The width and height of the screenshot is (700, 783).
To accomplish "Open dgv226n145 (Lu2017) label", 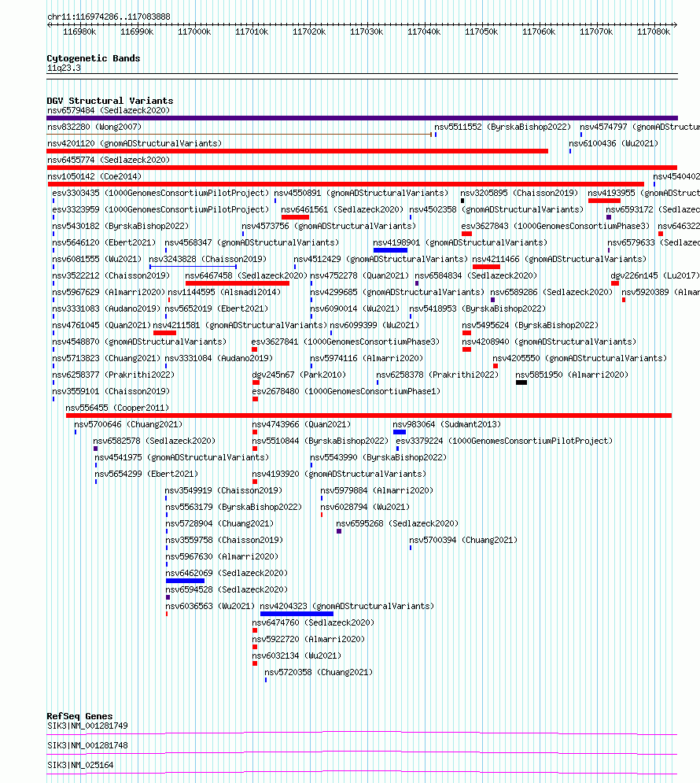I will [654, 275].
